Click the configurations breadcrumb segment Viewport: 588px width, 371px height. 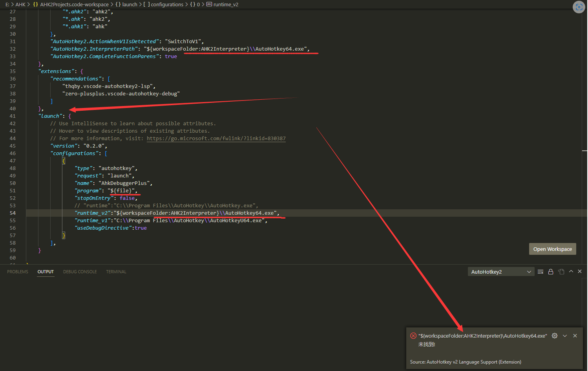pyautogui.click(x=167, y=4)
